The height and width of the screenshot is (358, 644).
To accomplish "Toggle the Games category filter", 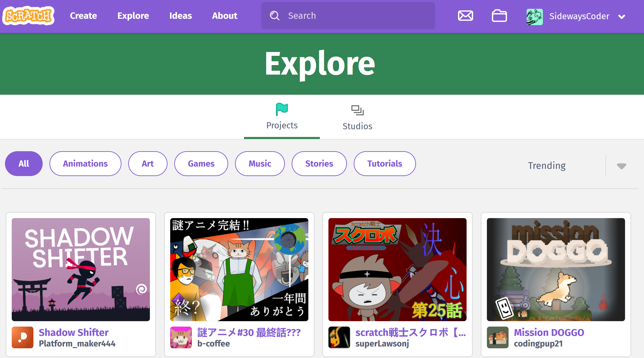I will click(201, 163).
